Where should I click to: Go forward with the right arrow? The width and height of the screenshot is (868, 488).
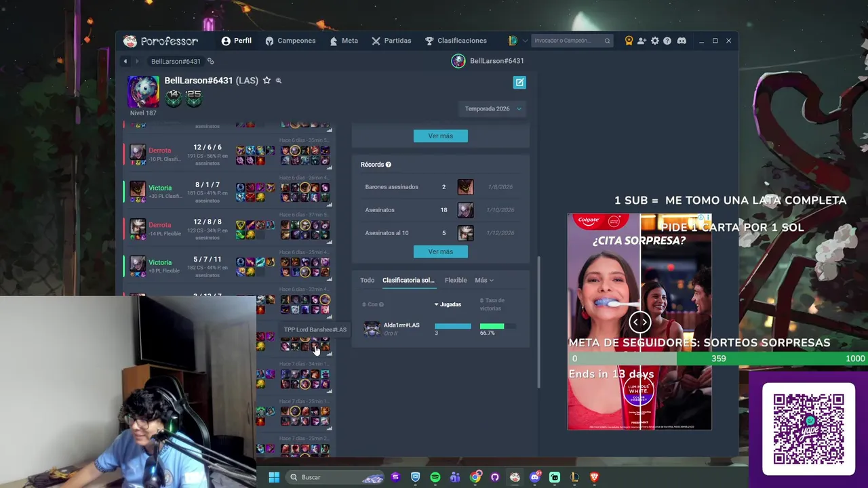137,61
